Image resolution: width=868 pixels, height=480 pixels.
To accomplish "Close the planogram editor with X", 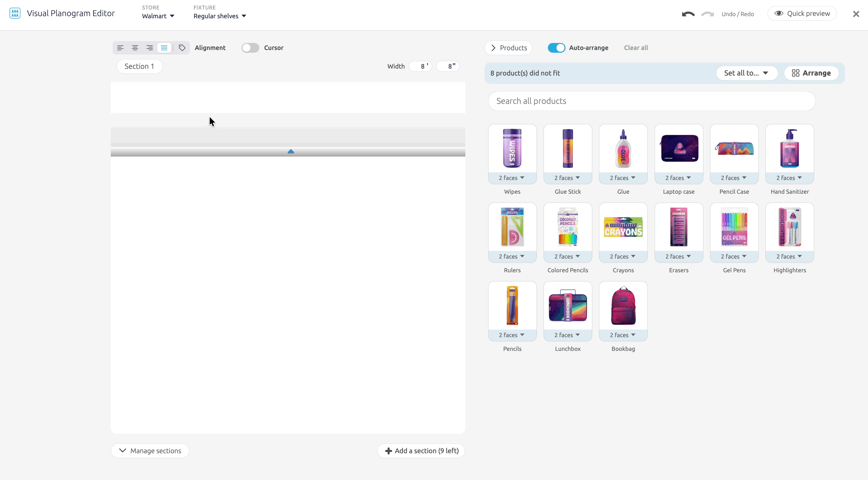I will 856,14.
